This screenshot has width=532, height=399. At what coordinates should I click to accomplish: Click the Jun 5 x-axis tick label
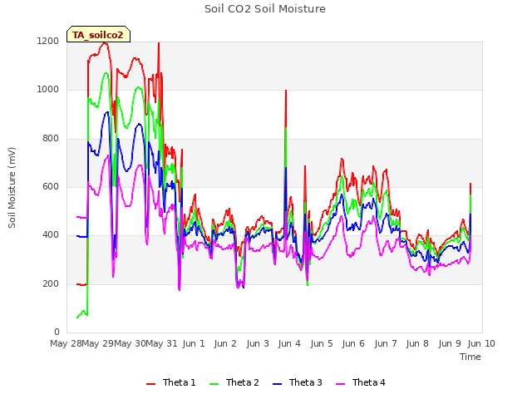click(x=322, y=343)
